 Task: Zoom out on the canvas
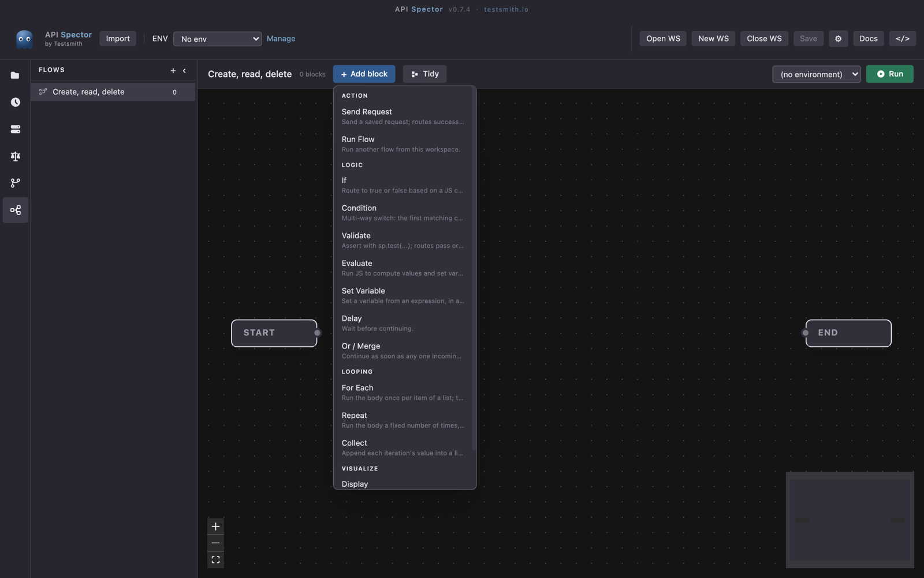(x=215, y=543)
